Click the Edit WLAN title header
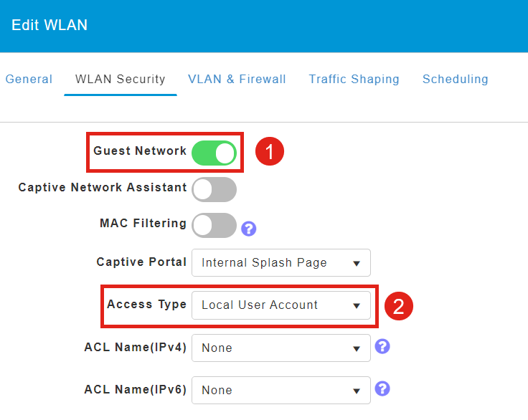Viewport: 528px width, 420px height. click(49, 25)
